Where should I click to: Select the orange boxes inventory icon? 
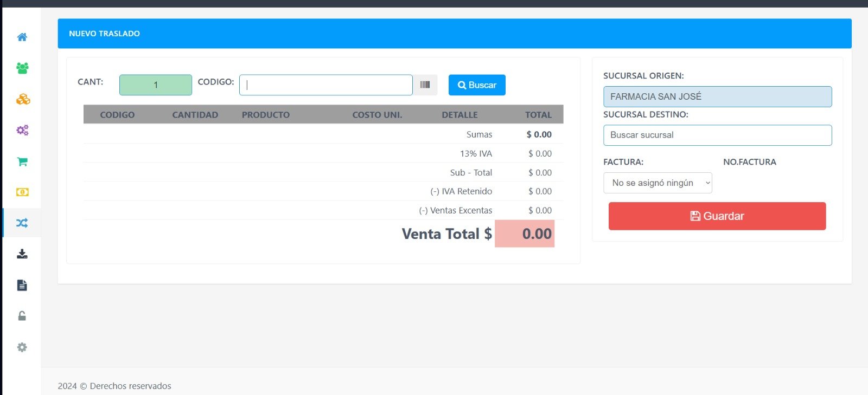22,99
